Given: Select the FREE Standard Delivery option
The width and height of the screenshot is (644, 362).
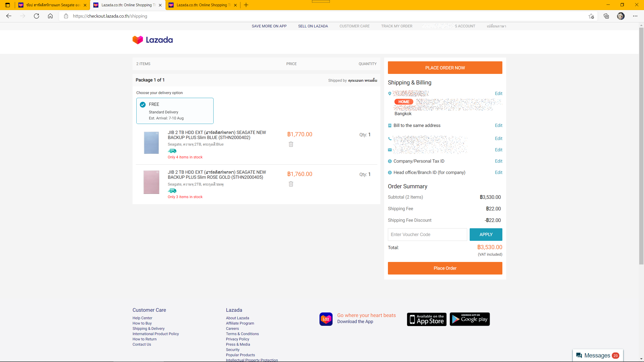Looking at the screenshot, I should pos(175,111).
